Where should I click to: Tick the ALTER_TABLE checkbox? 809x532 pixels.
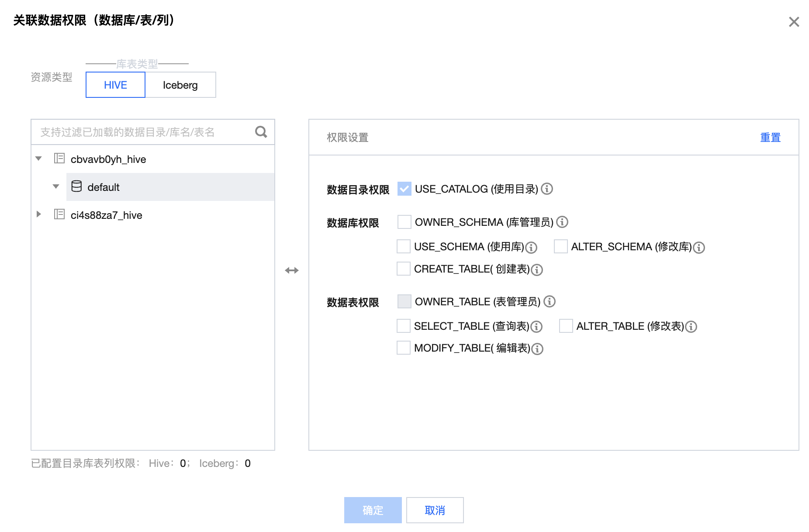tap(566, 326)
